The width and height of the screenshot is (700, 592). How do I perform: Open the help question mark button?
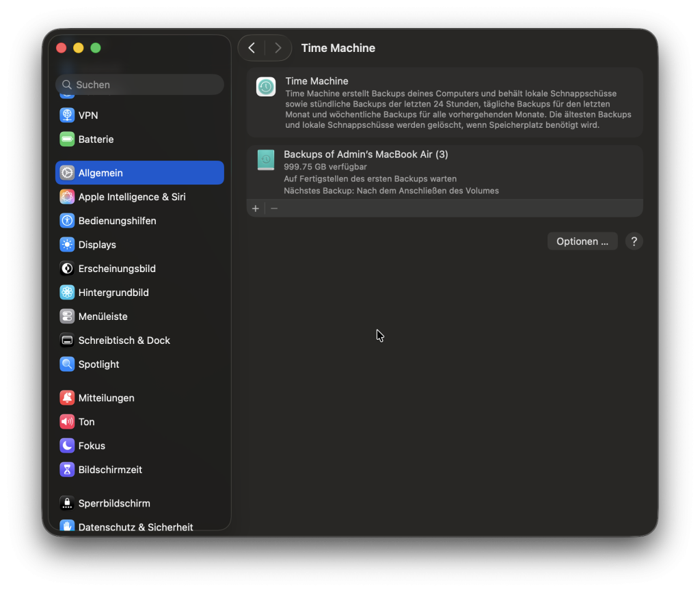point(634,241)
